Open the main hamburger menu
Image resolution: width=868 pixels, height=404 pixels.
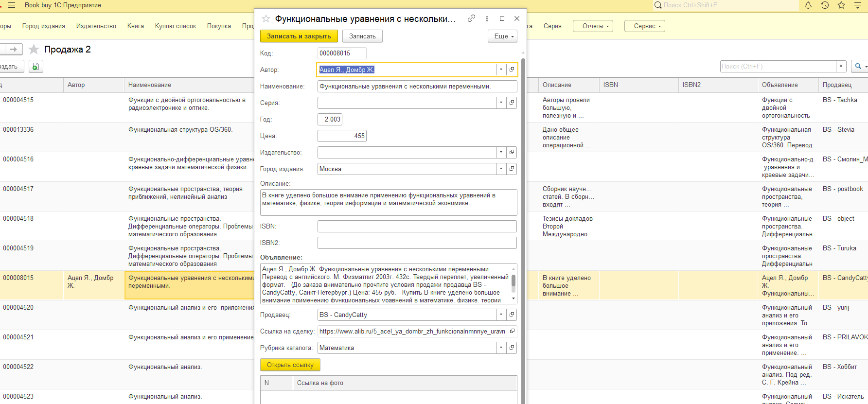(12, 5)
